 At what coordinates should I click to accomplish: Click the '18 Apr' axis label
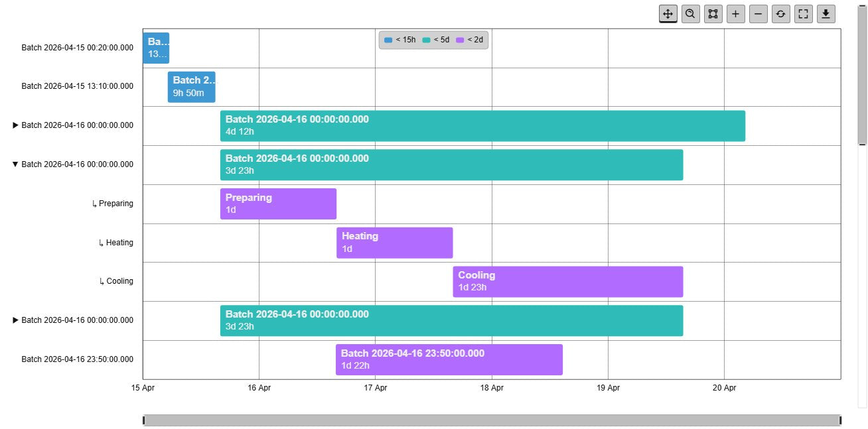[492, 388]
